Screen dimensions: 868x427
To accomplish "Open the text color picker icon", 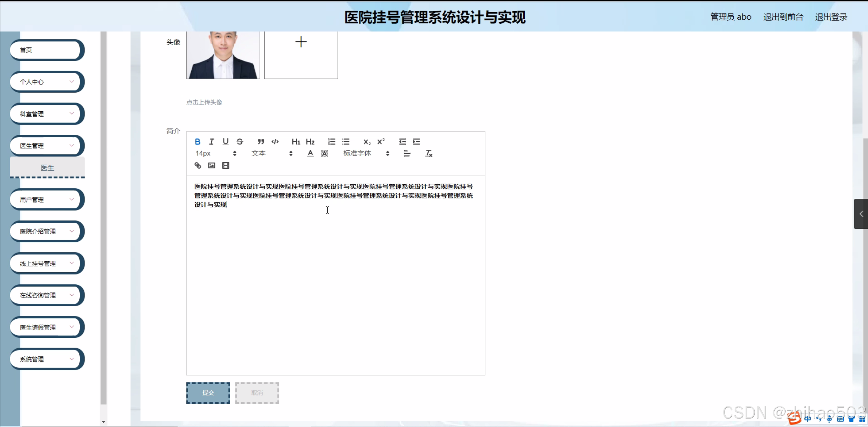I will [310, 153].
